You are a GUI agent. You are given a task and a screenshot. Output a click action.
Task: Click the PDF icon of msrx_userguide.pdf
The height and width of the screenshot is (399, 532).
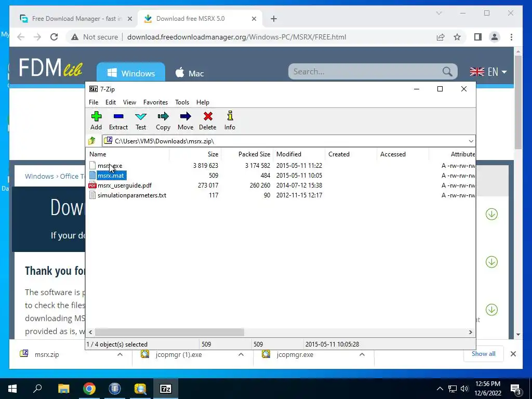tap(92, 185)
